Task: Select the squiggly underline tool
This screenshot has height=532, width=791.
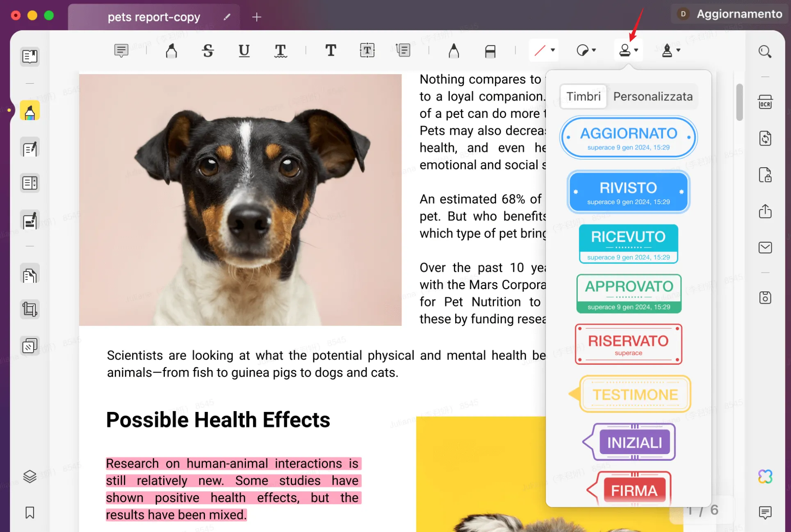Action: 280,50
